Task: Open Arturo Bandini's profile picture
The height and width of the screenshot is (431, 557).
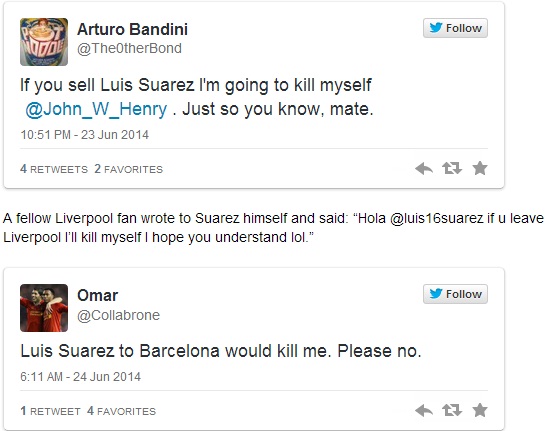Action: [44, 42]
